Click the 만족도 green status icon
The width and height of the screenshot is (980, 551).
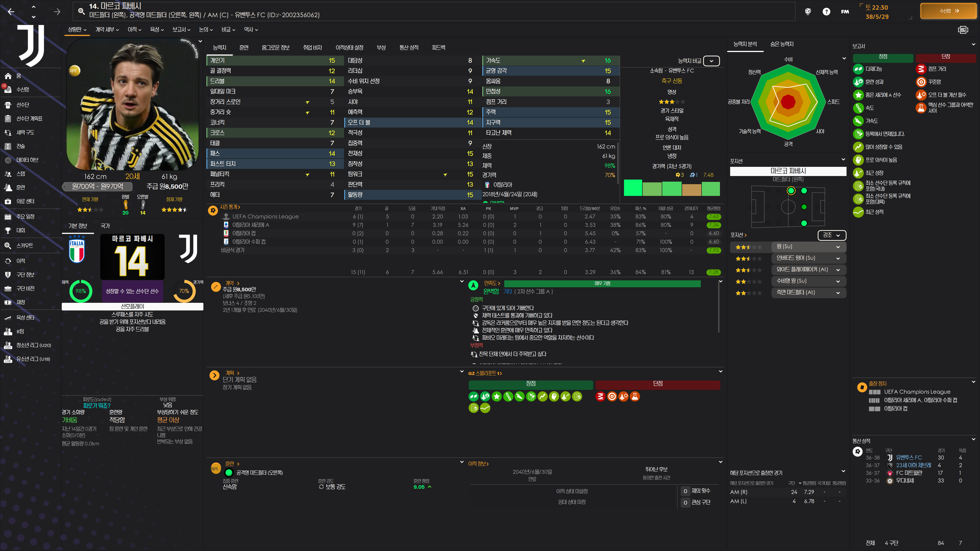tap(473, 285)
